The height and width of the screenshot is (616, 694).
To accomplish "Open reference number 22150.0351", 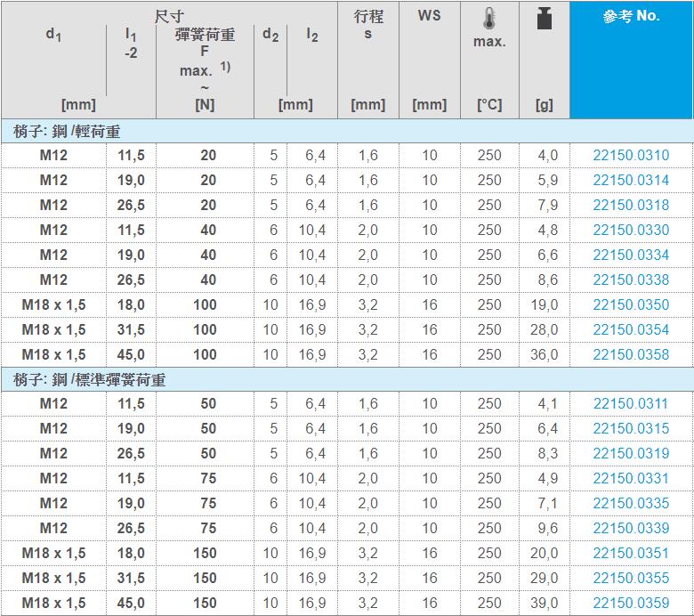I will tap(631, 554).
